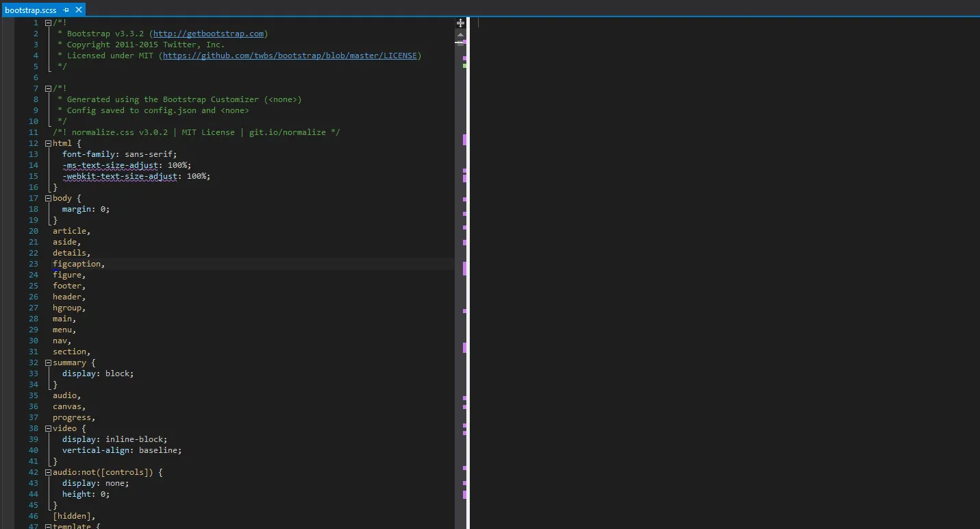Click the editor split handle icon
980x529 pixels.
461,23
